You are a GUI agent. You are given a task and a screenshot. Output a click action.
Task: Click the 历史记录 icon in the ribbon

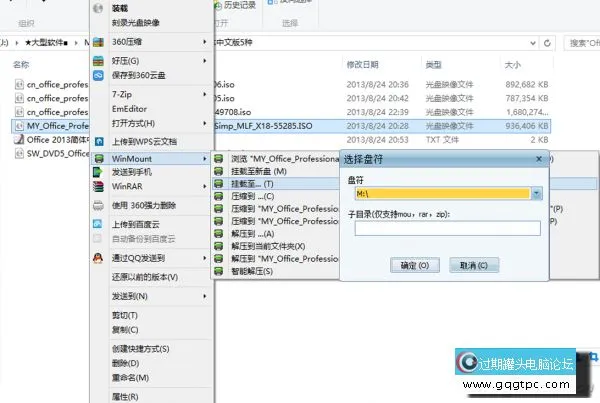click(x=218, y=5)
